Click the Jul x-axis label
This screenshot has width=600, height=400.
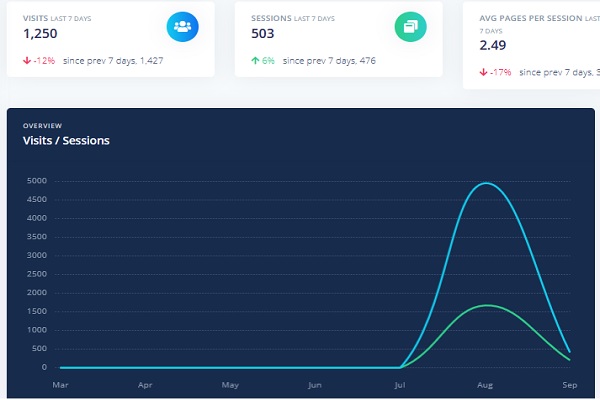click(x=400, y=385)
